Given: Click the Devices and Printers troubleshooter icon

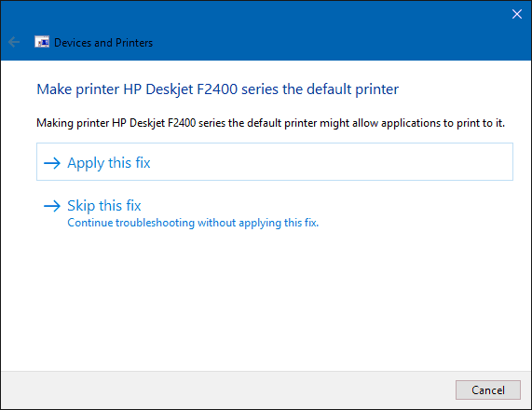Looking at the screenshot, I should 42,42.
